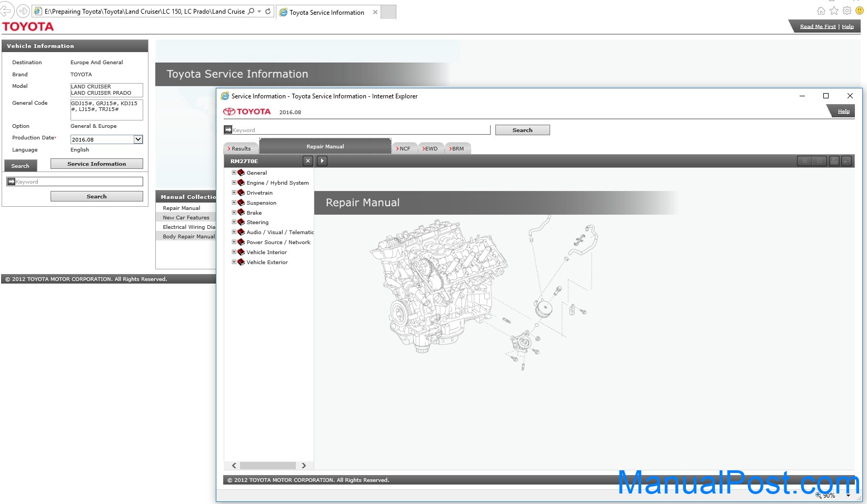867x504 pixels.
Task: Click the second greyed collapse-all toolbar icon
Action: (819, 161)
